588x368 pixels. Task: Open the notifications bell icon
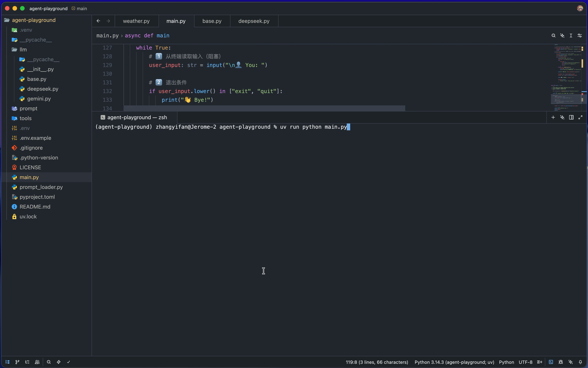(580, 362)
